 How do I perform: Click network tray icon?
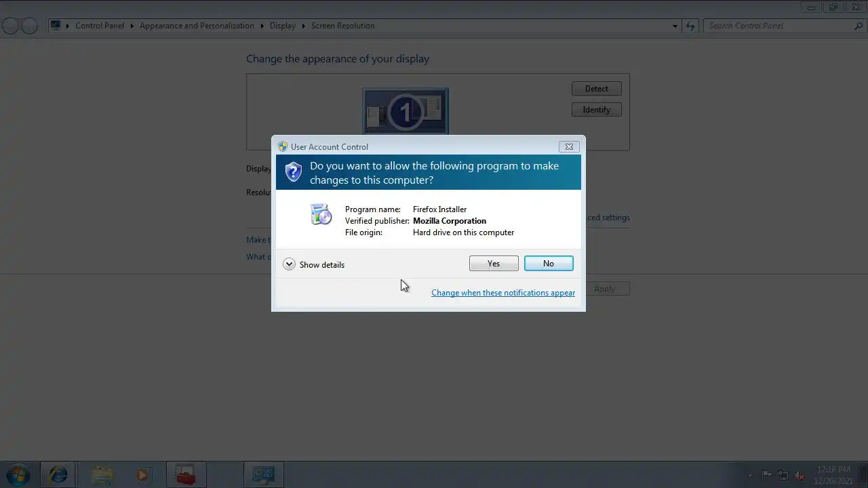pos(783,475)
